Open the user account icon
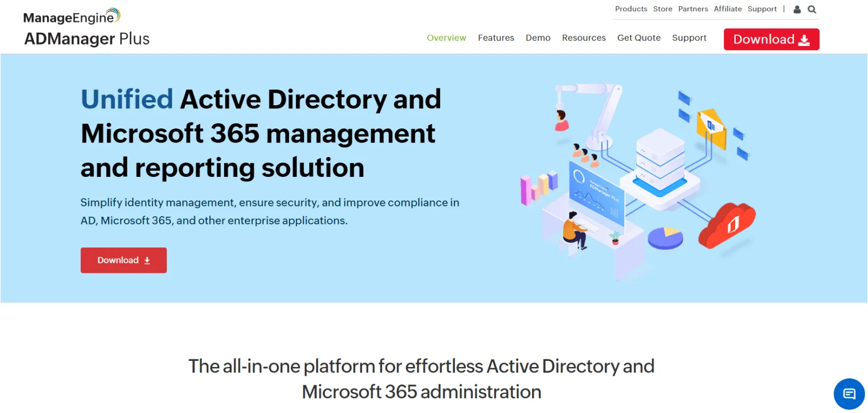Screen dimensions: 868x413 (797, 9)
